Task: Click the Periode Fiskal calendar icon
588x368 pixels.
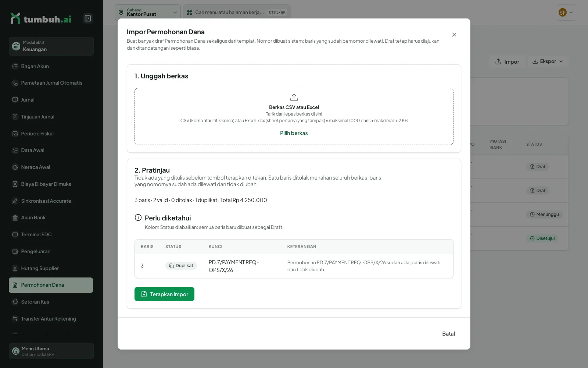Action: tap(15, 134)
